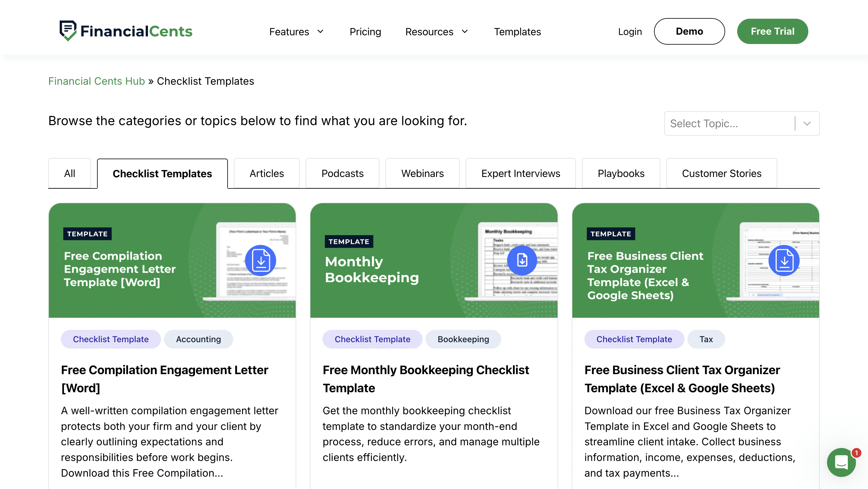This screenshot has width=868, height=489.
Task: Download the Compilation Engagement Letter template
Action: tap(260, 260)
